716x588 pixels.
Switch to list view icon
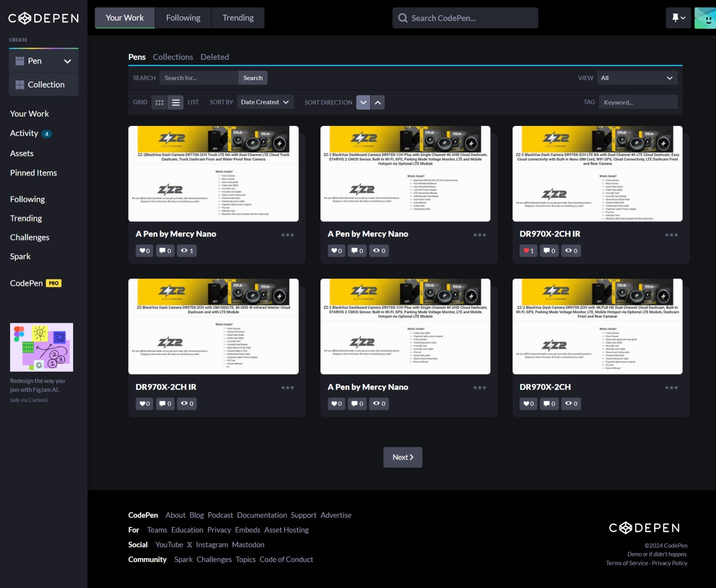176,102
